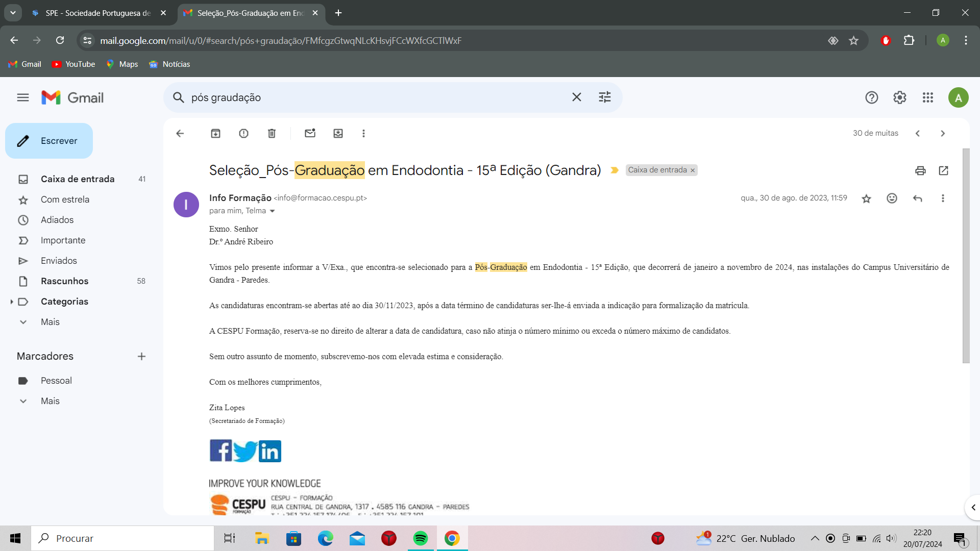Expand the Categorias folder tree
980x551 pixels.
pos(12,302)
